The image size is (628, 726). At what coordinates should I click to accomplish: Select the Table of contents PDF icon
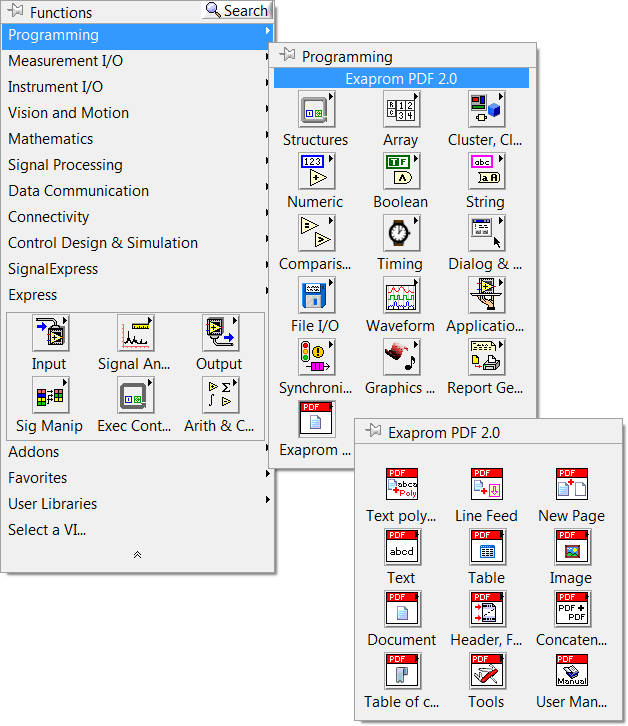coord(402,671)
